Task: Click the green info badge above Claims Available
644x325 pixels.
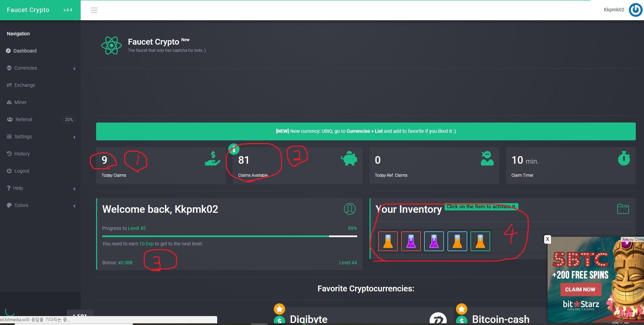Action: pyautogui.click(x=234, y=149)
